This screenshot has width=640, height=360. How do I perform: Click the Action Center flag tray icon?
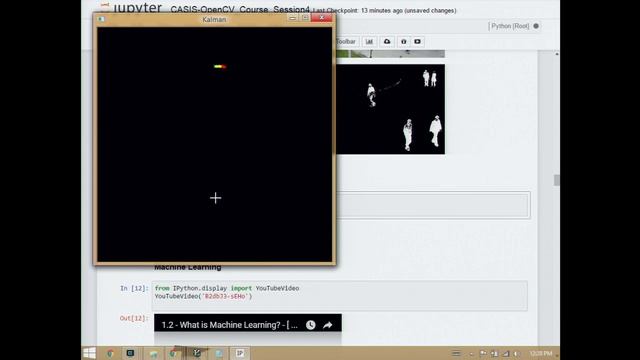(483, 353)
